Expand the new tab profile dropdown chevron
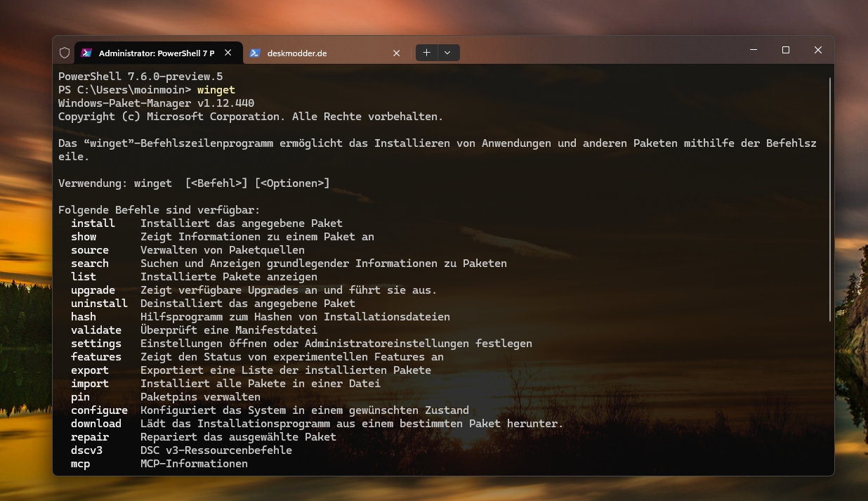Image resolution: width=868 pixels, height=501 pixels. point(447,53)
